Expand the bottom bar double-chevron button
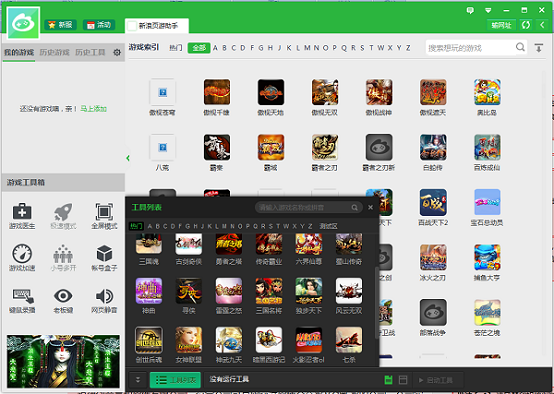The height and width of the screenshot is (394, 554). tap(138, 380)
